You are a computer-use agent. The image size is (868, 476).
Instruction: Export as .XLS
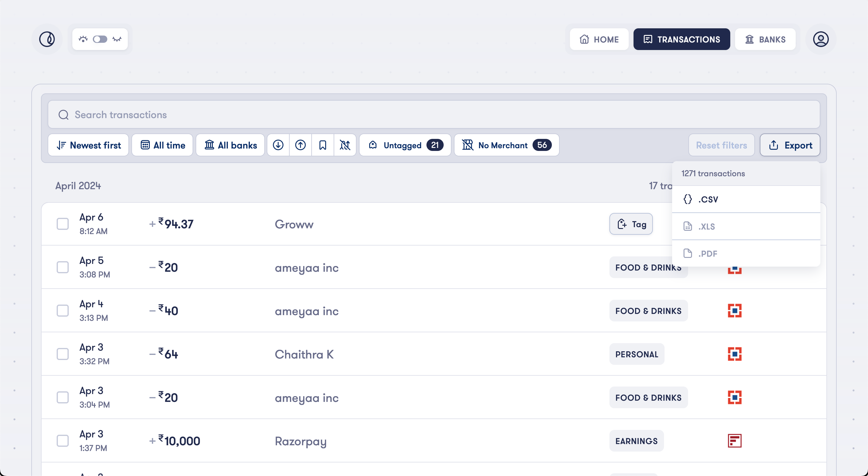(746, 226)
